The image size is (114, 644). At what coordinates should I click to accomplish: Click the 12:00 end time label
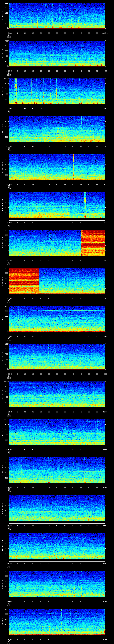(105, 487)
